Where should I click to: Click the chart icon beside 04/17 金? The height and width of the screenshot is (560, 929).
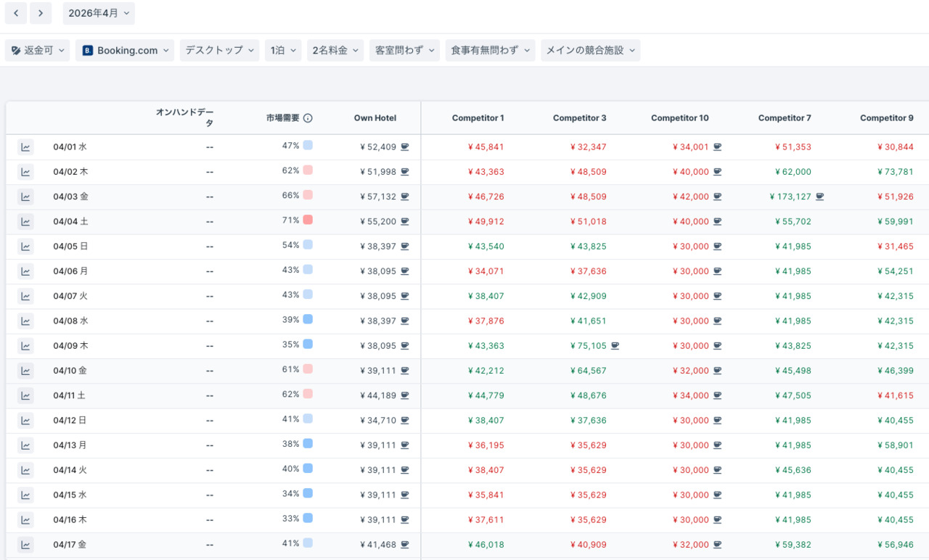[x=25, y=544]
